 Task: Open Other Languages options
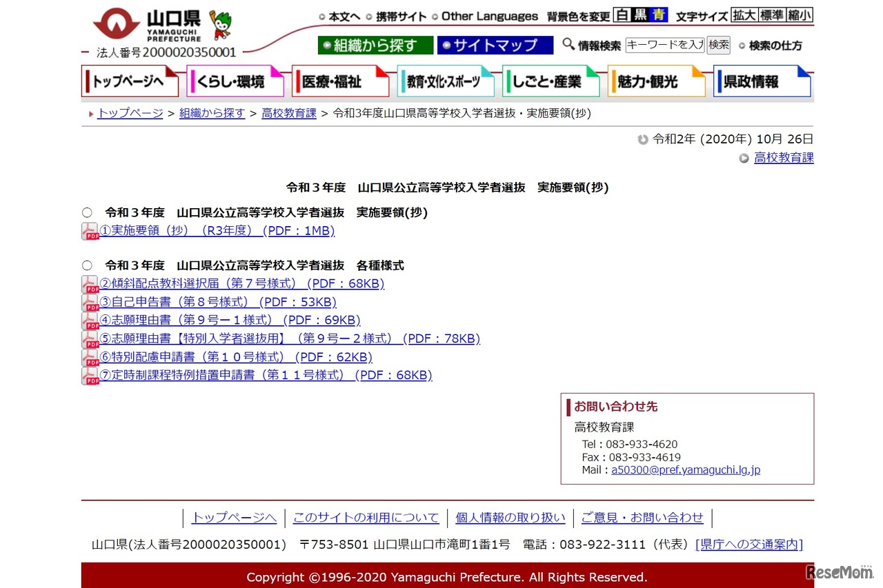click(x=489, y=16)
